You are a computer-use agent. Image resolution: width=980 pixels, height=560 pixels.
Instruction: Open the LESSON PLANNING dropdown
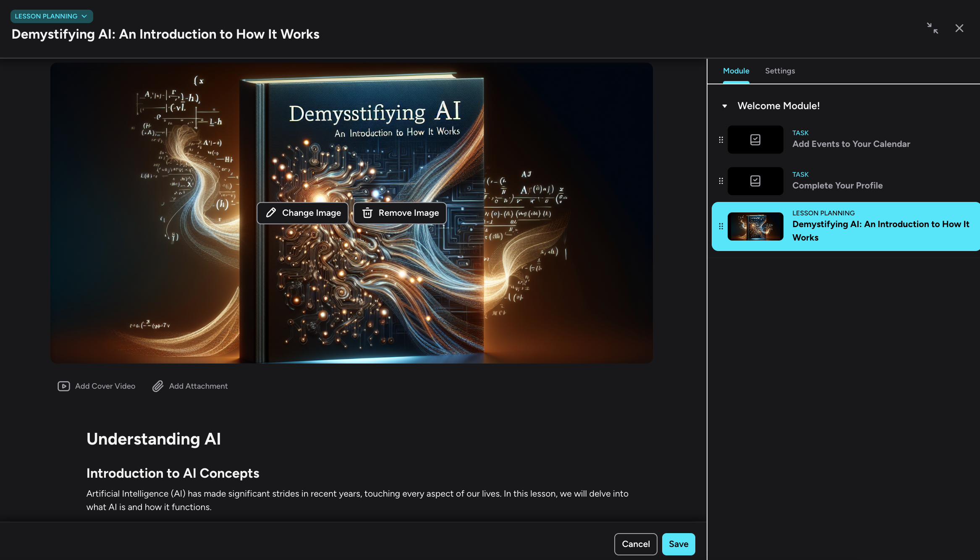coord(51,16)
